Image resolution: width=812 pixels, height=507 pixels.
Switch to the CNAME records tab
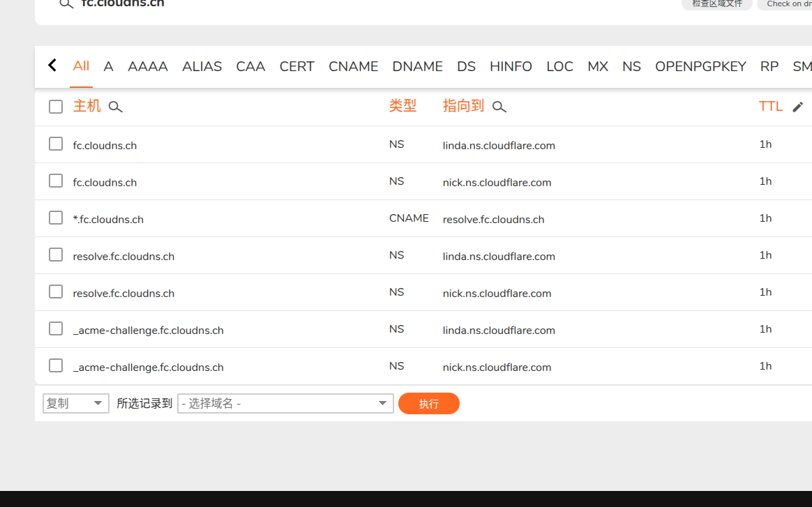(x=353, y=66)
